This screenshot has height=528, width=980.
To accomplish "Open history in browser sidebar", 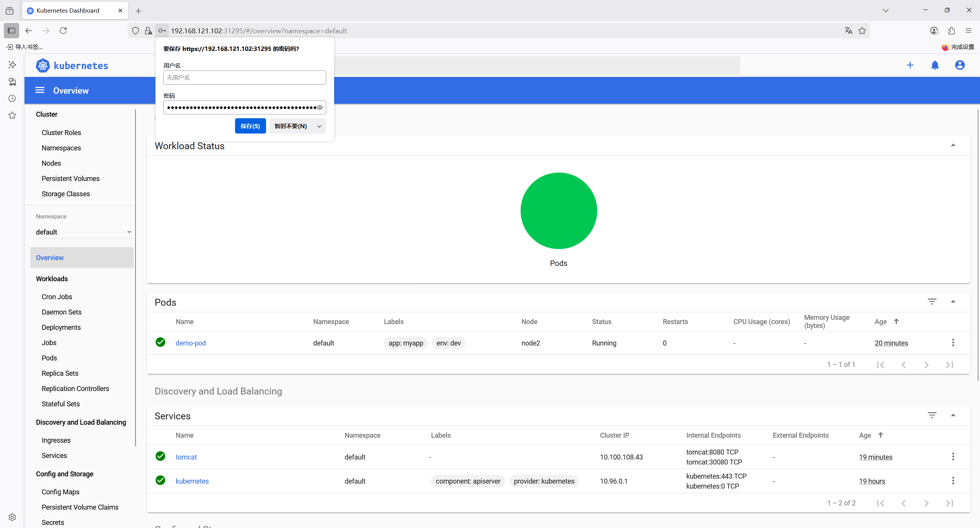I will coord(12,98).
